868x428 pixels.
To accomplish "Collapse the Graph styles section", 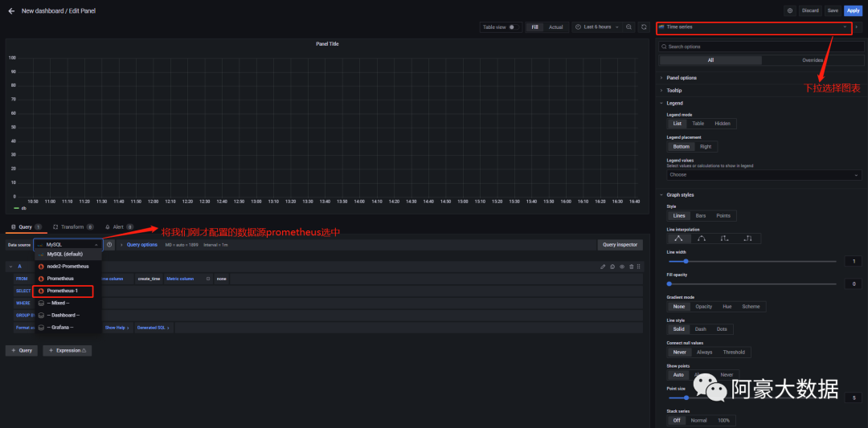I will 680,194.
